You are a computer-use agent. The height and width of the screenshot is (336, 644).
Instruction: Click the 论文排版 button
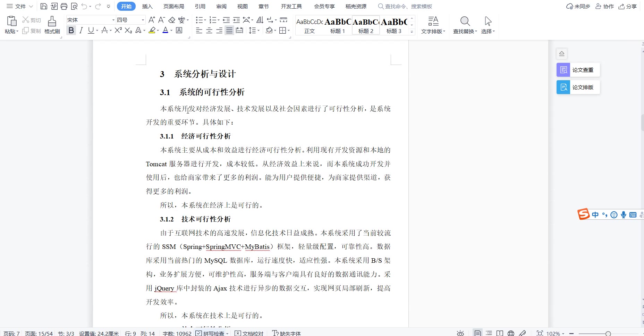578,87
